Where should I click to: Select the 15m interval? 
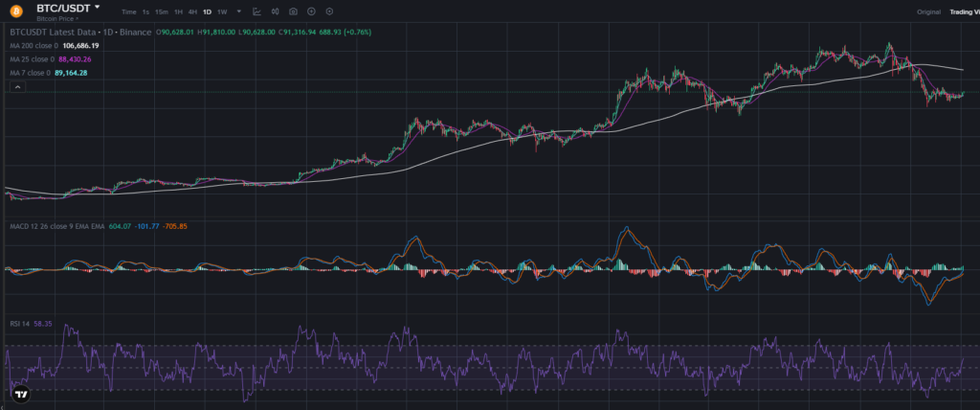pos(162,11)
